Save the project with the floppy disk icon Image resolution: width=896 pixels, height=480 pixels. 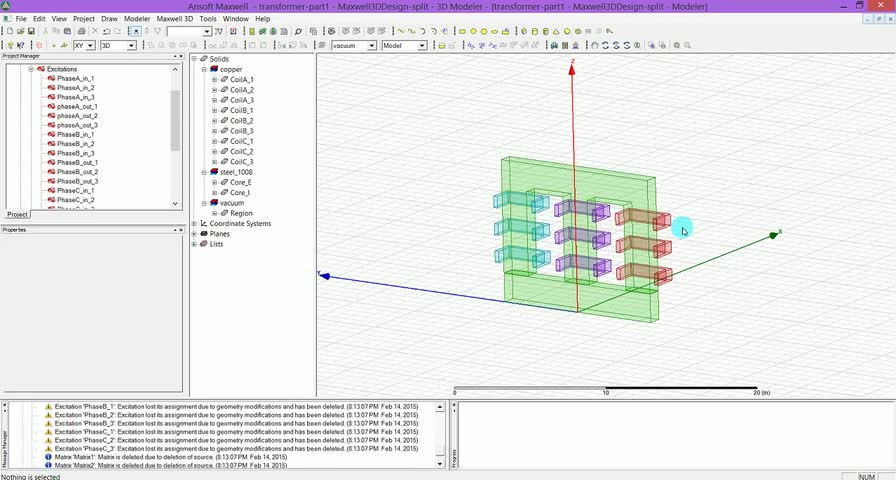[x=31, y=31]
